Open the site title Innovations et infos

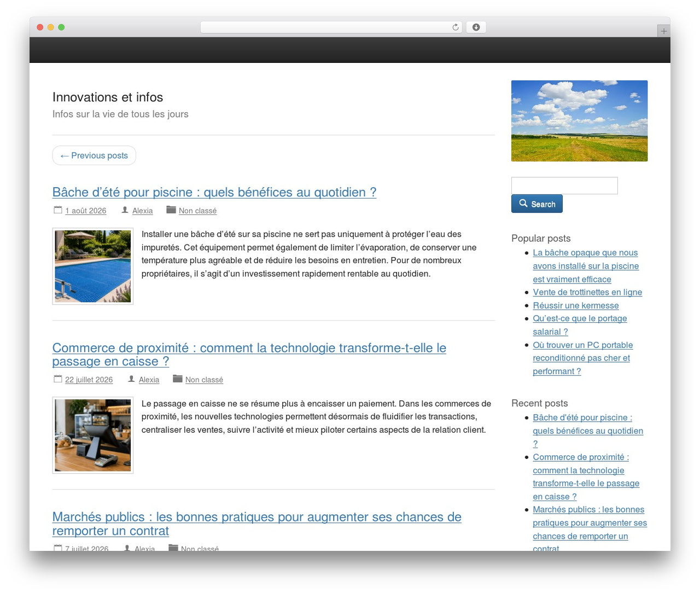pos(108,97)
